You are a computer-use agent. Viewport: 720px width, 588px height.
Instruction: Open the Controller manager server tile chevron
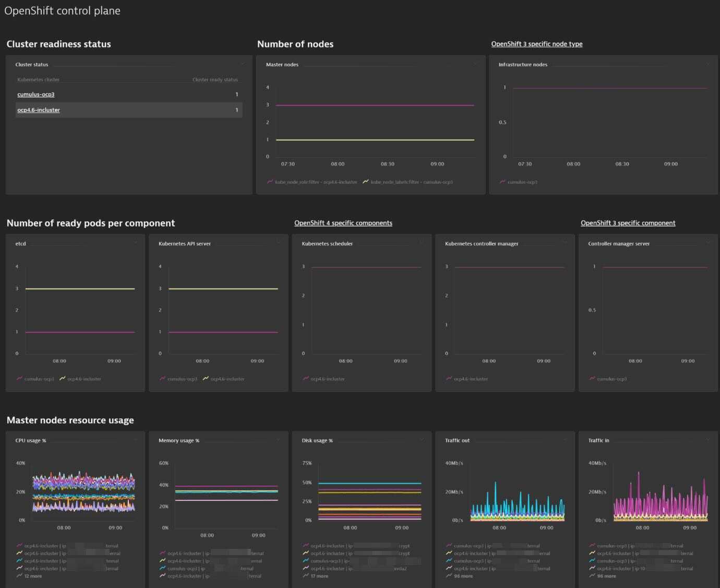pos(708,243)
